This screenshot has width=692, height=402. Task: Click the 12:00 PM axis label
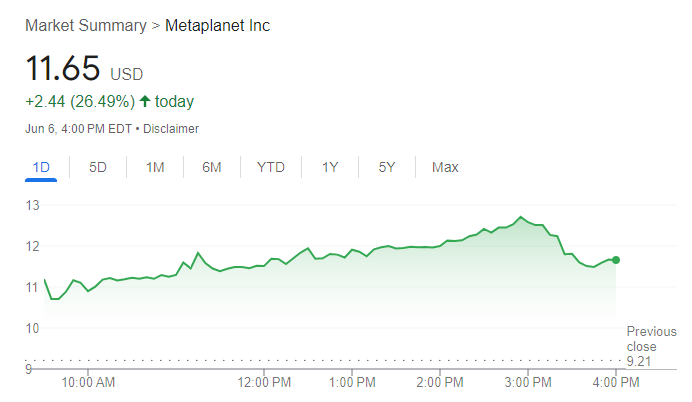pos(265,381)
